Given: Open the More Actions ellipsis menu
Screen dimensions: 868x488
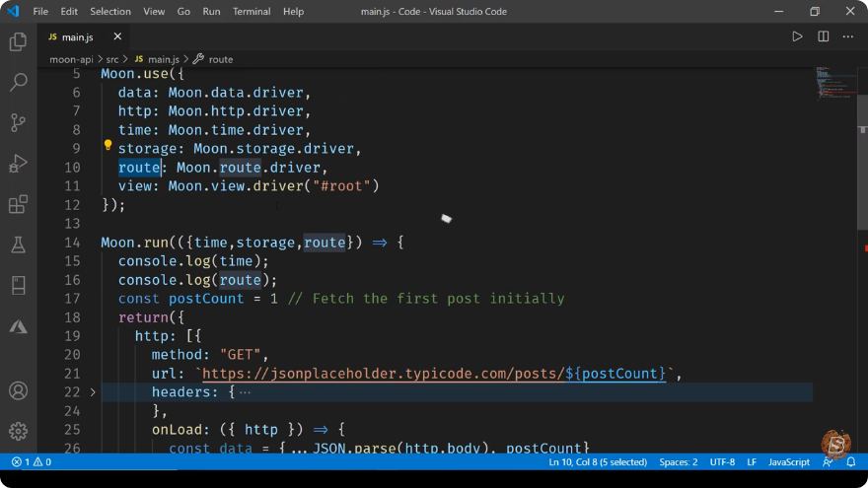Looking at the screenshot, I should pyautogui.click(x=848, y=36).
